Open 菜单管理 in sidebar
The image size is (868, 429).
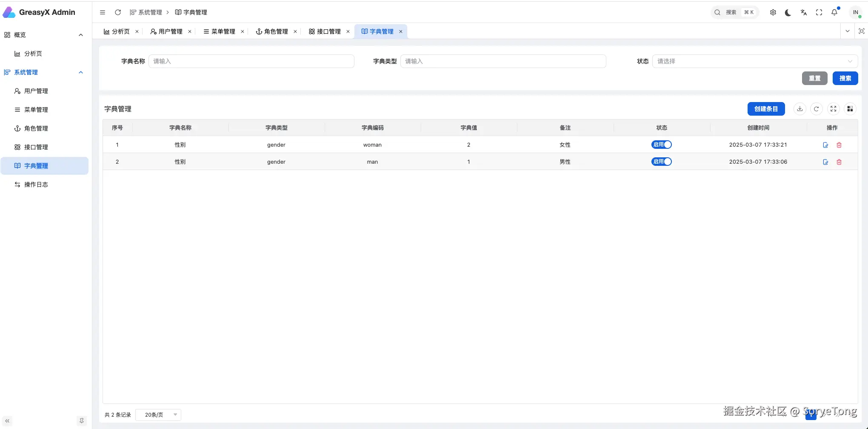[44, 110]
